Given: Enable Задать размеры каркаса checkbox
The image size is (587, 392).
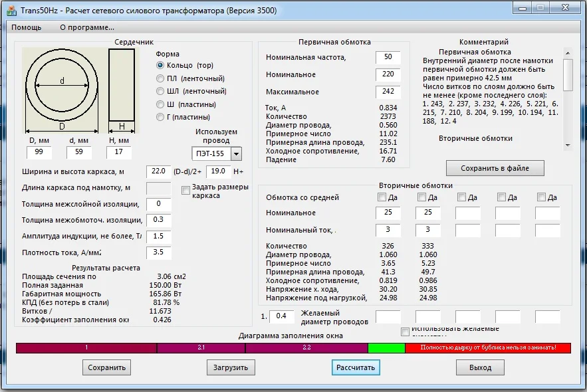Looking at the screenshot, I should click(185, 191).
